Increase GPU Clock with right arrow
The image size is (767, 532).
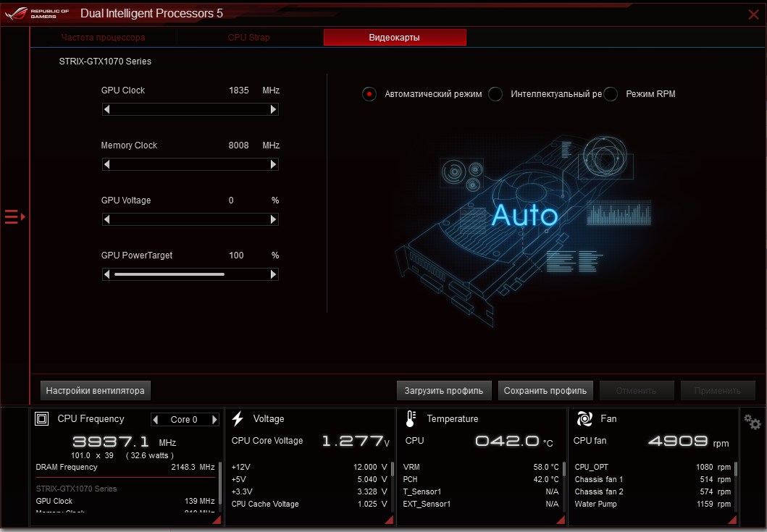coord(274,109)
